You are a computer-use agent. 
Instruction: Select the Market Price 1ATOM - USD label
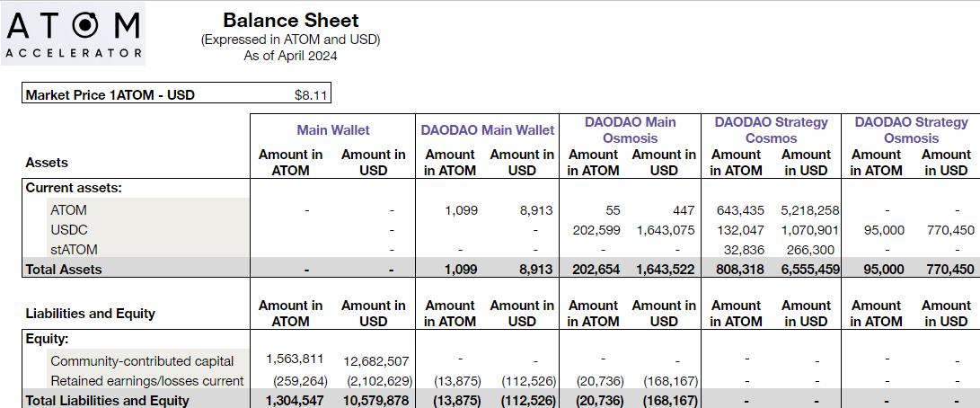[110, 94]
